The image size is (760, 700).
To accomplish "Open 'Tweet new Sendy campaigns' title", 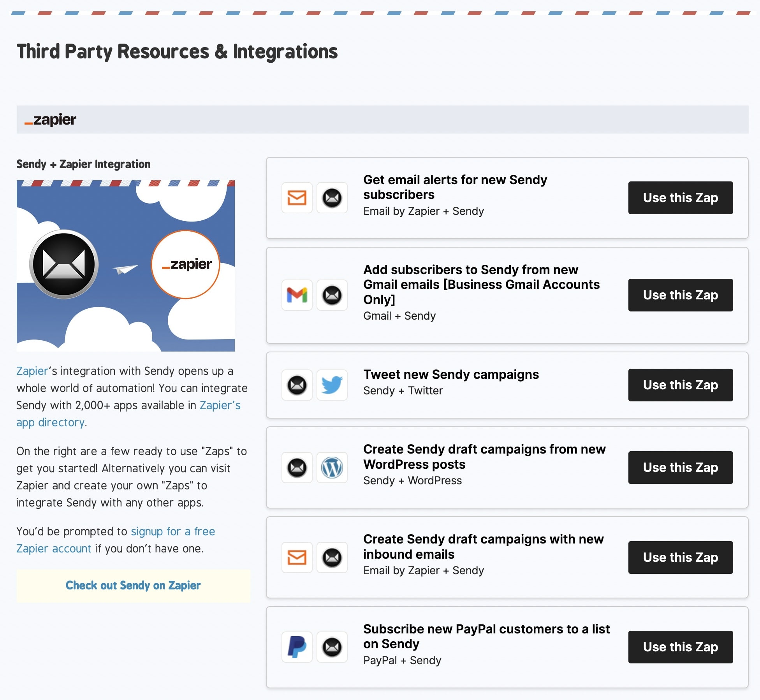I will coord(451,375).
